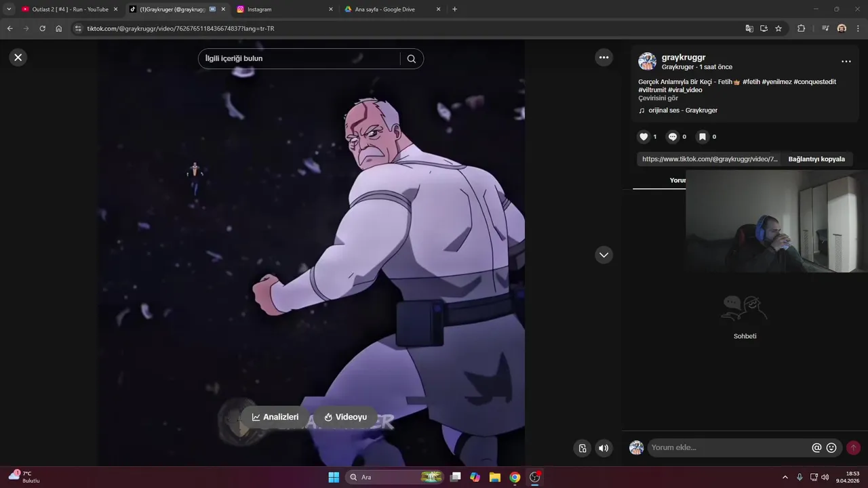The height and width of the screenshot is (488, 868).
Task: Open microphone tray icon
Action: pyautogui.click(x=800, y=477)
